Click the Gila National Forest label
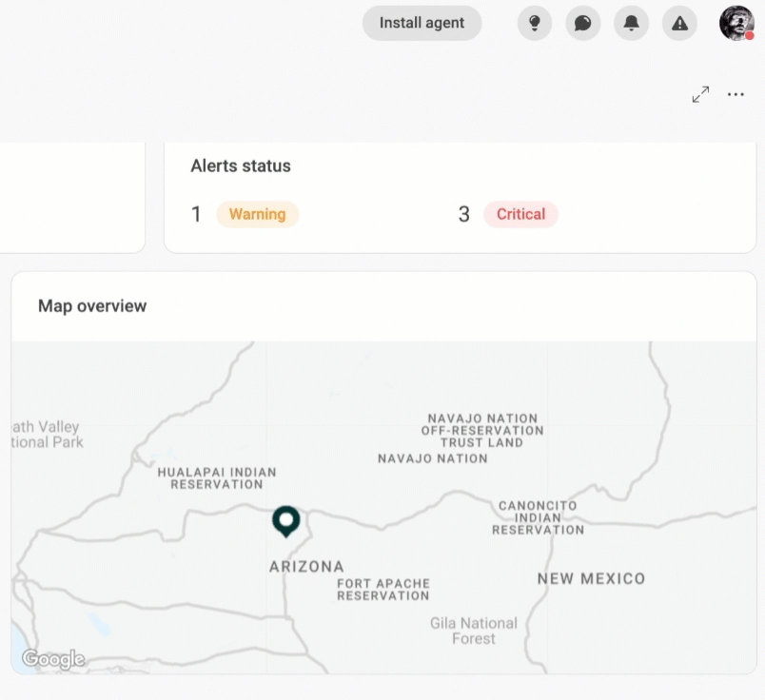Viewport: 765px width, 700px height. click(x=473, y=631)
